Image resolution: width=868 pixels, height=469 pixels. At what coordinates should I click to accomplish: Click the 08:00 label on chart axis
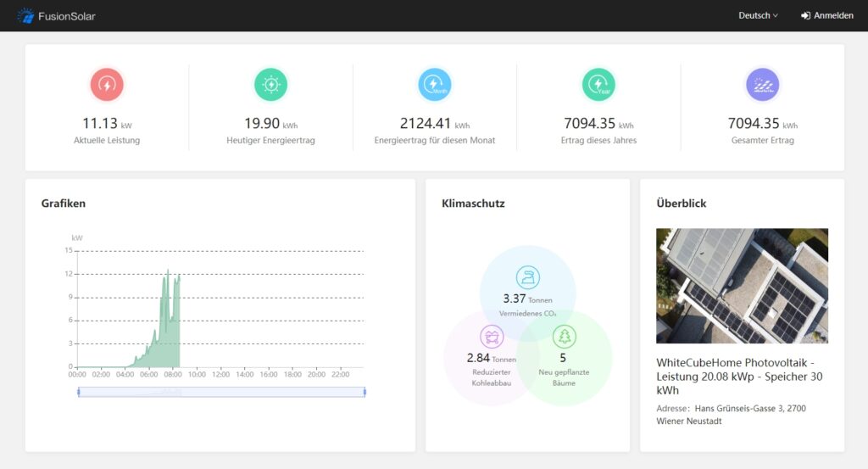tap(173, 375)
